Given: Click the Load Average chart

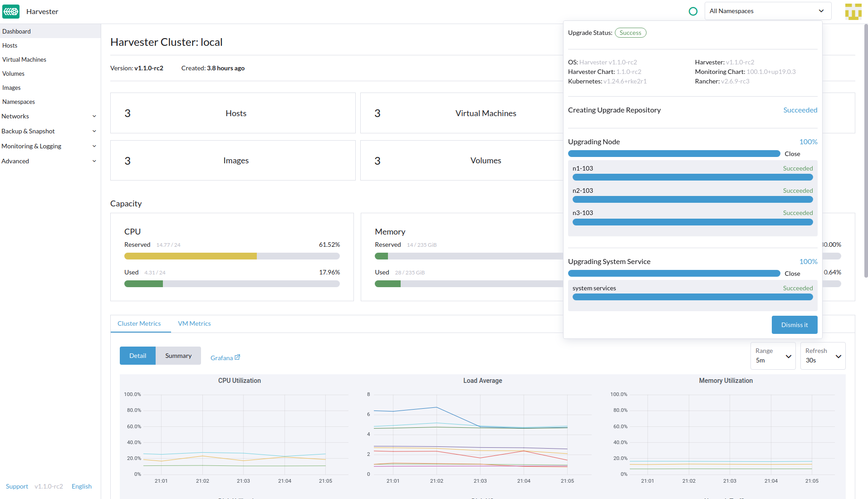Looking at the screenshot, I should tap(482, 431).
